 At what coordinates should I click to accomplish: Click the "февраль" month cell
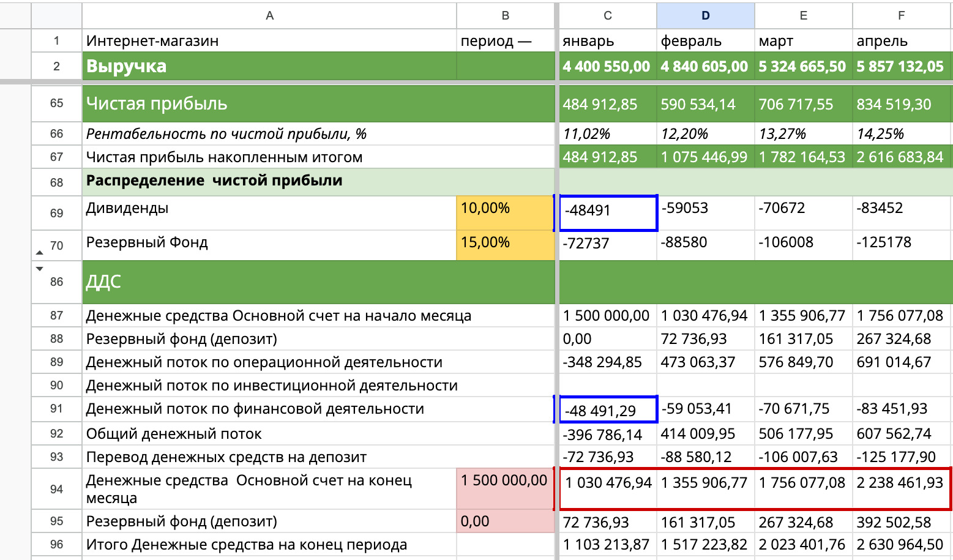point(705,41)
